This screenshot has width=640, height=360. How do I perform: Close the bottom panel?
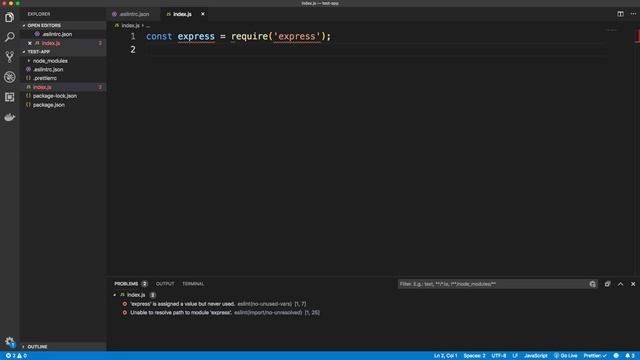(x=633, y=284)
